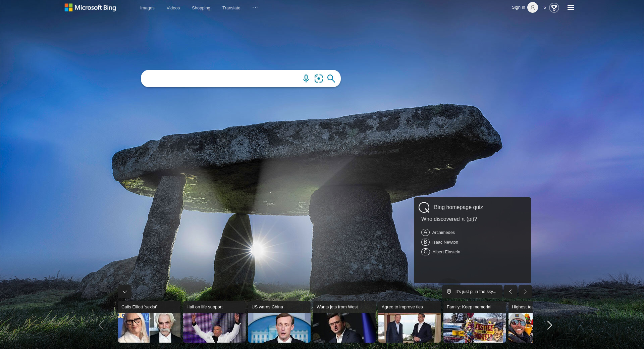Open Microsoft Rewards trophy icon

(x=554, y=7)
